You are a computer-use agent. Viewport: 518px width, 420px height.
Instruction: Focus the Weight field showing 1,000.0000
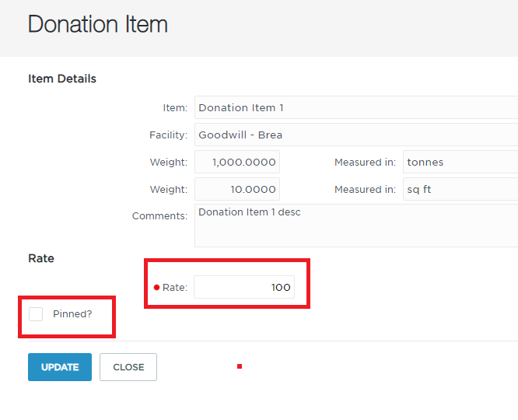(x=237, y=162)
